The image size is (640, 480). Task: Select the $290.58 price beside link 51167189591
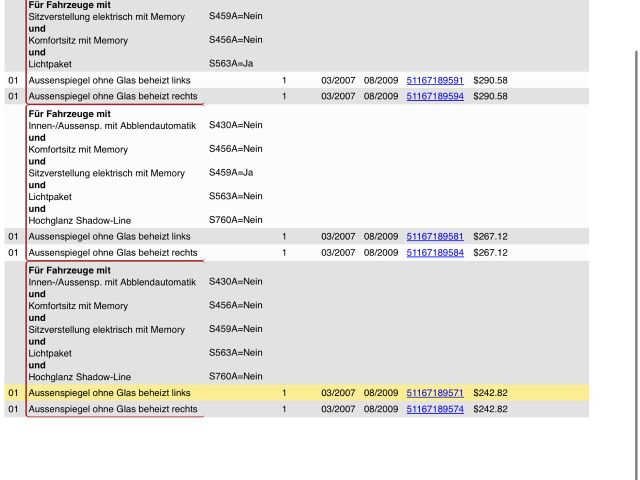(x=490, y=80)
